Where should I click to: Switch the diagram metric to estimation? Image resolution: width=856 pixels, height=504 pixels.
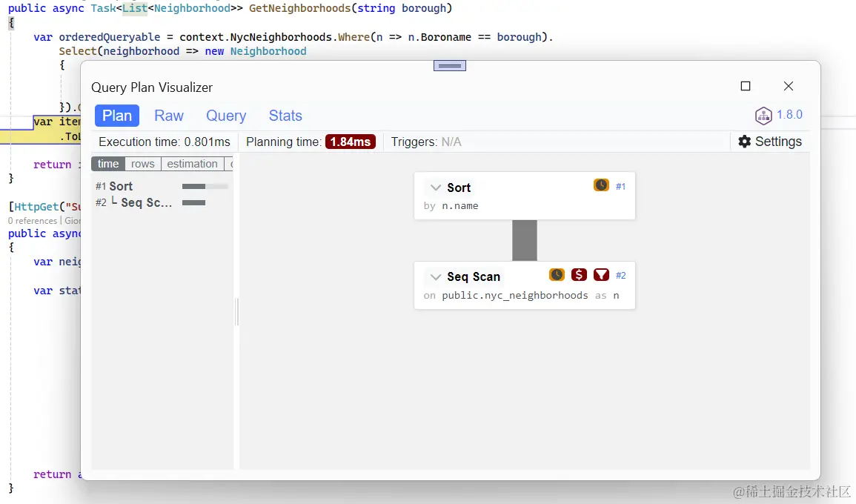click(x=192, y=164)
